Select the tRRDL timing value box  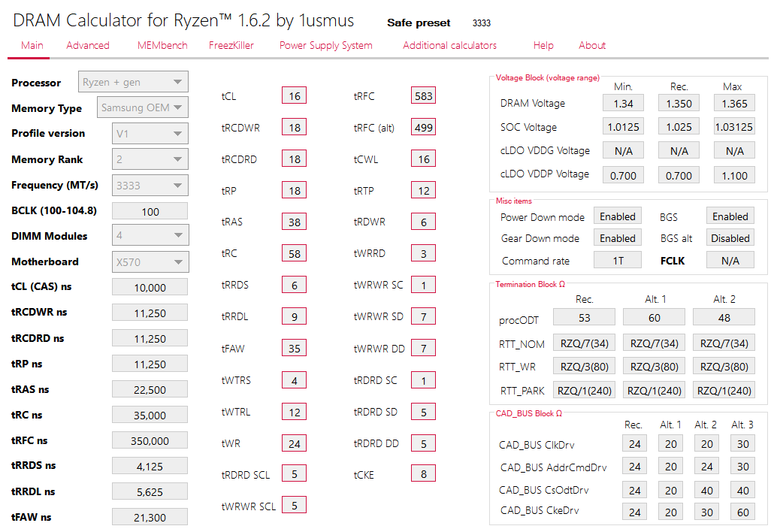[295, 317]
